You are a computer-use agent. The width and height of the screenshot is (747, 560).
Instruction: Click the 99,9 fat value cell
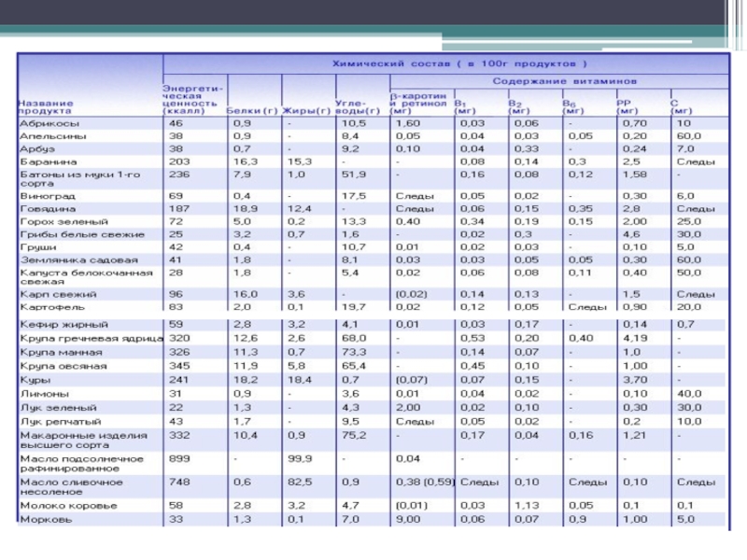click(301, 459)
